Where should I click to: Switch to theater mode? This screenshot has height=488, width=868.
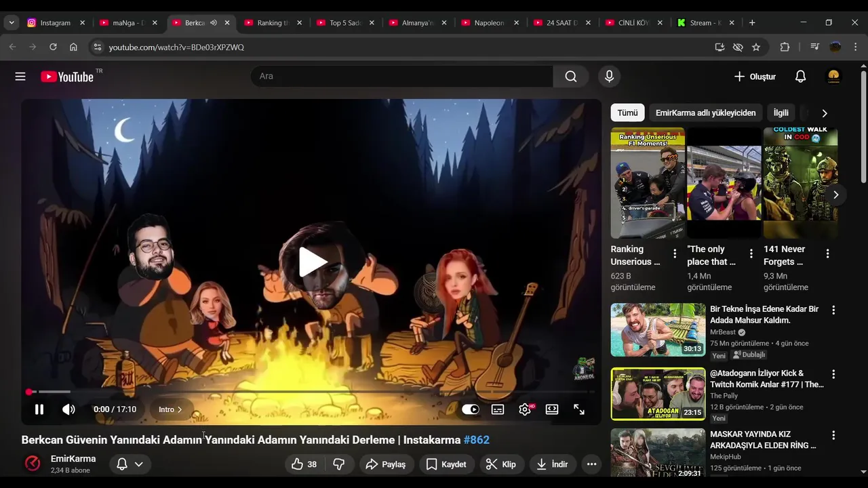pos(552,409)
